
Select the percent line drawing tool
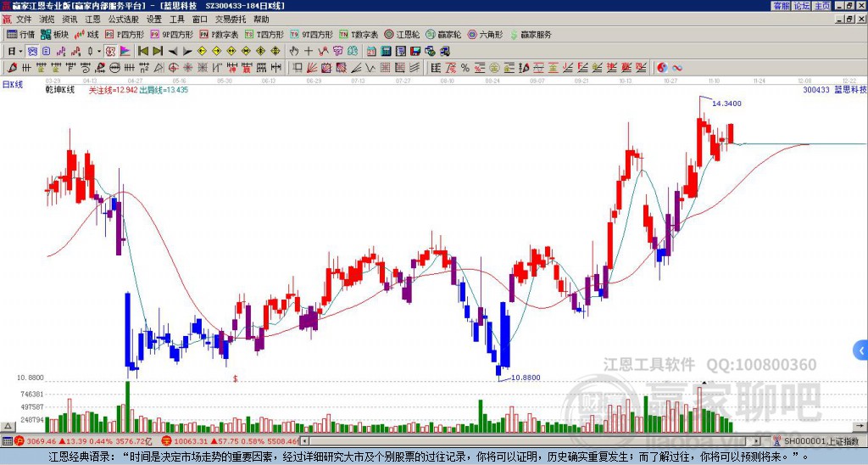click(465, 68)
